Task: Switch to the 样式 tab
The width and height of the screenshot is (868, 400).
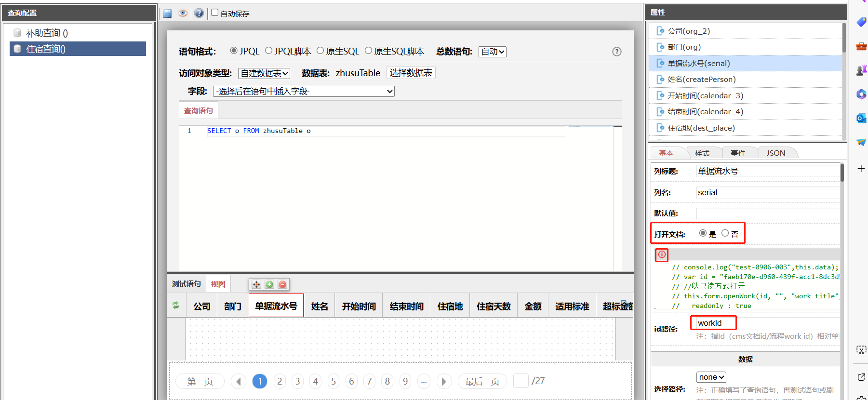Action: point(702,153)
